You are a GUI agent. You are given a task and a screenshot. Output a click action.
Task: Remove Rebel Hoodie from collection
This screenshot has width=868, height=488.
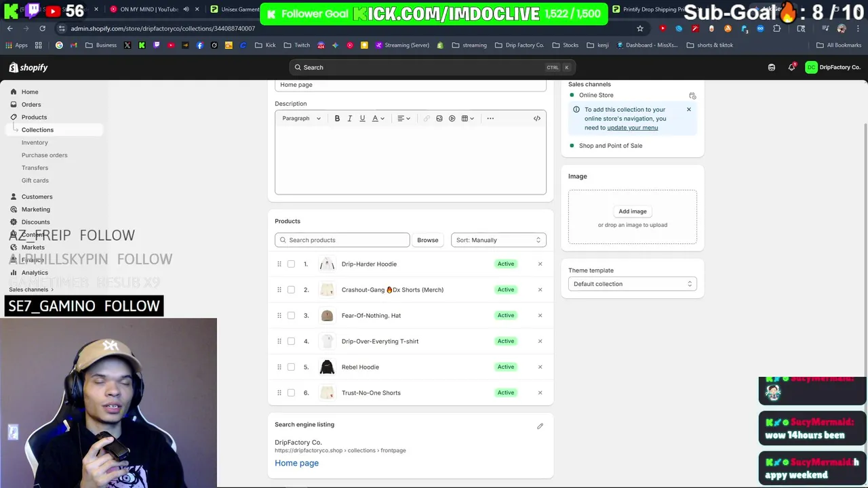540,367
